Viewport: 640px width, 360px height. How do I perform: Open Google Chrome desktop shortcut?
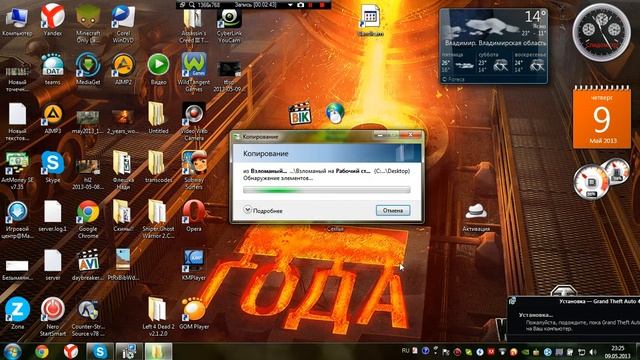[x=88, y=212]
